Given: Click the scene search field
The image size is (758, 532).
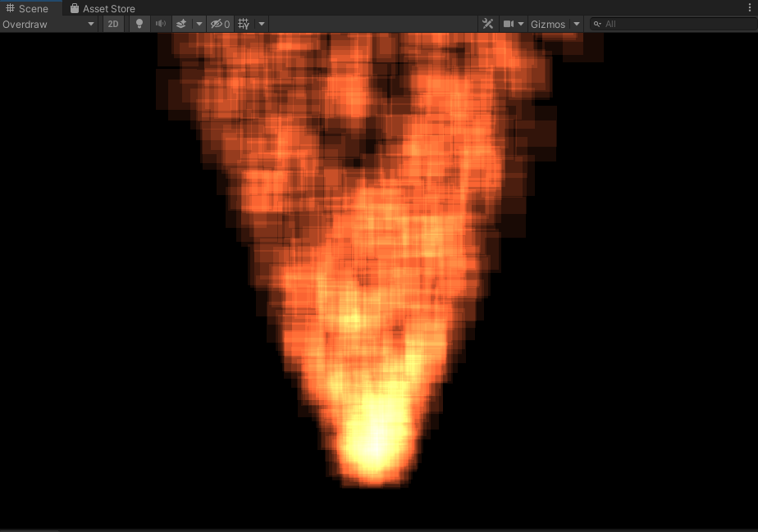Looking at the screenshot, I should (x=673, y=24).
